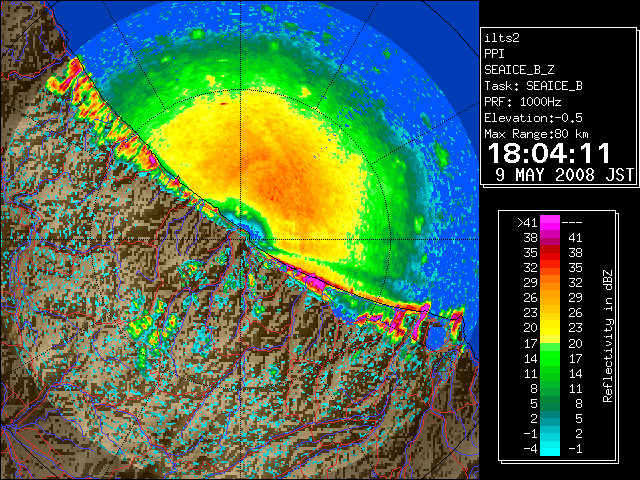Pick the magenta >41 dBZ legend swatch
640x480 pixels.
coord(550,223)
